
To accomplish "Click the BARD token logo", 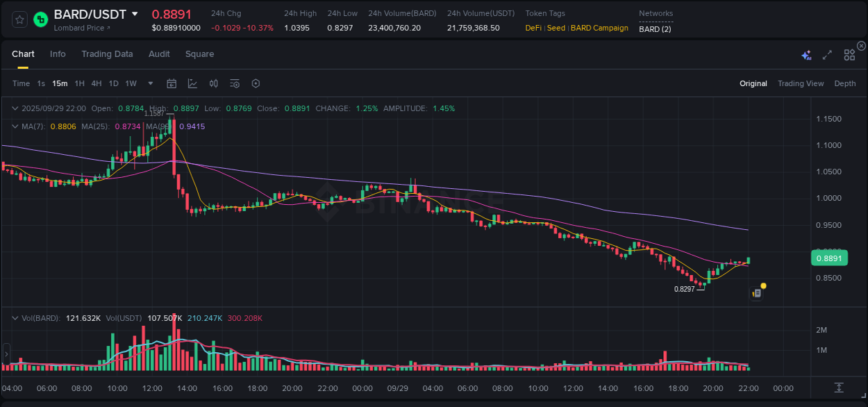I will pos(40,19).
